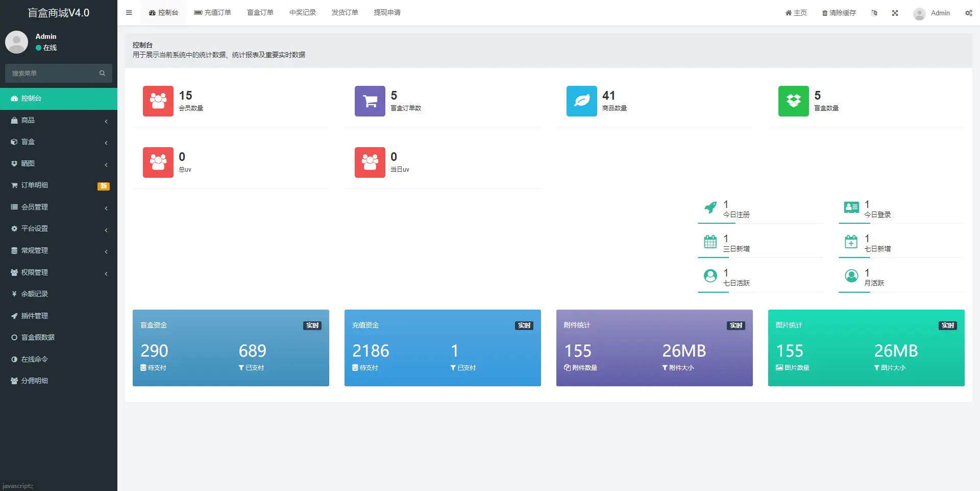The image size is (980, 491).
Task: Expand the 平台设置 sidebar menu
Action: click(x=59, y=229)
